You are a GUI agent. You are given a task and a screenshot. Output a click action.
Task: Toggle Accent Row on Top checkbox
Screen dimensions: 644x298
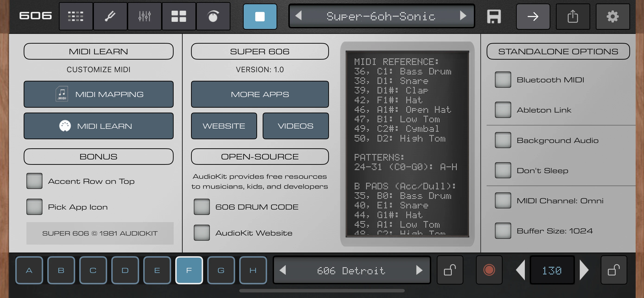[x=34, y=181]
